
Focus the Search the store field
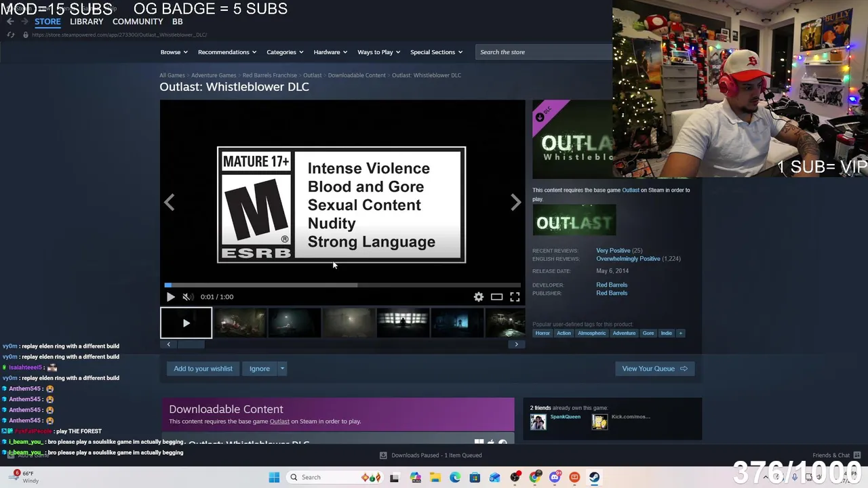544,52
